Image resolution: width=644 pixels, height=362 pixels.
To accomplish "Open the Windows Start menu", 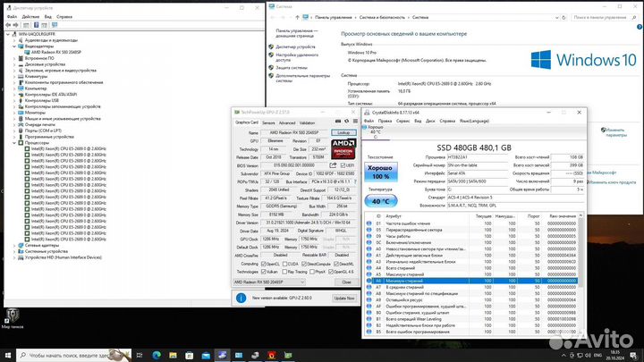I will pos(8,355).
